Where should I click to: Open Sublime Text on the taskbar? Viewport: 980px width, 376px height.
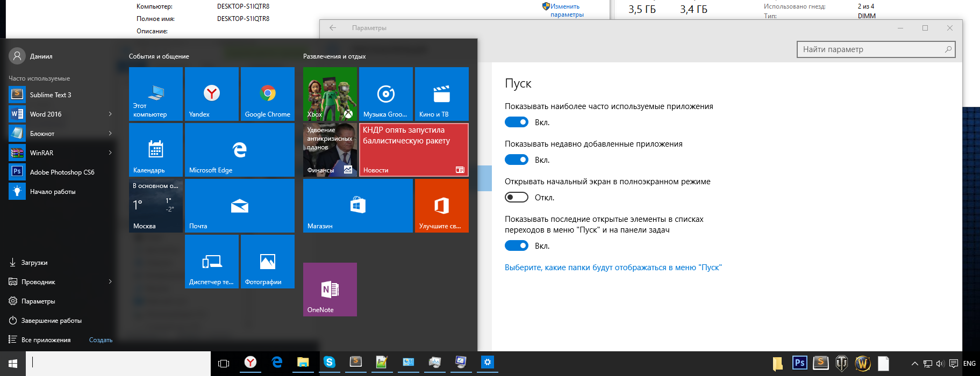tap(356, 363)
